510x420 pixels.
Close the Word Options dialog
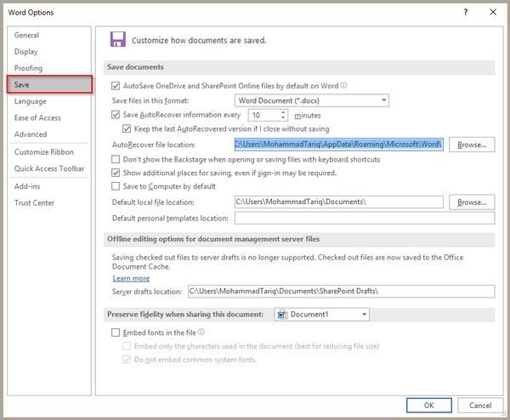click(493, 12)
